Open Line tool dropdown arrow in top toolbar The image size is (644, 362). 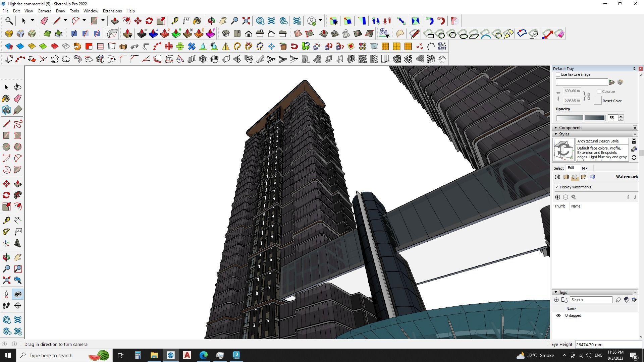[x=65, y=20]
